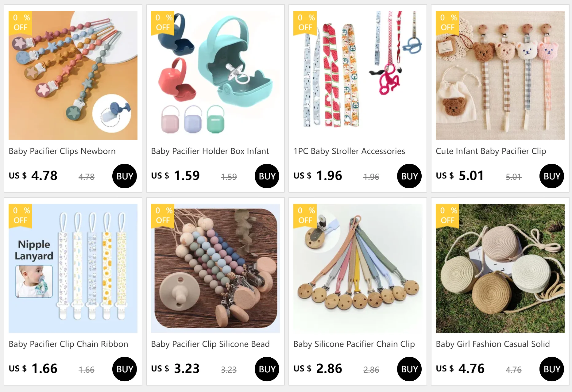Open the woven round bags product image

[x=500, y=268]
